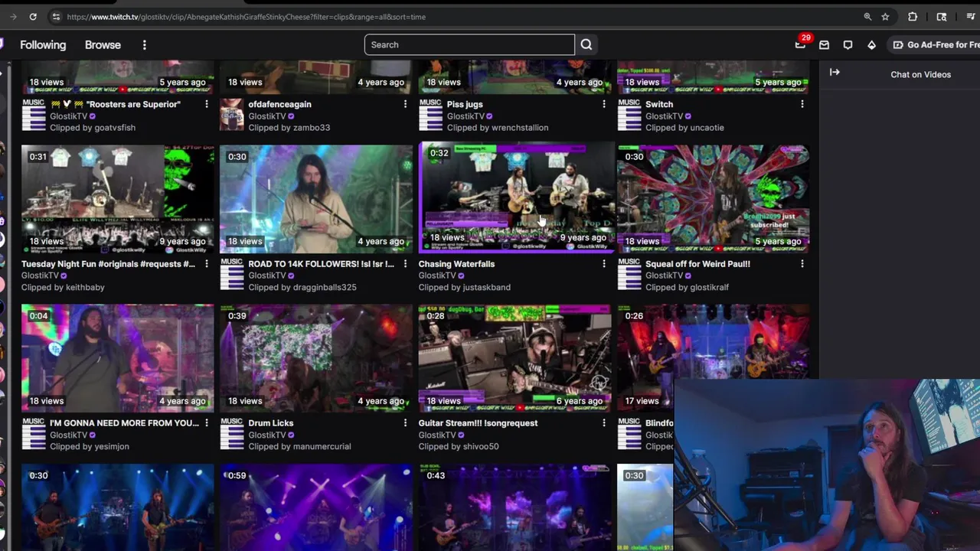Open clipper profile keithbaby
The height and width of the screenshot is (551, 980).
[84, 287]
